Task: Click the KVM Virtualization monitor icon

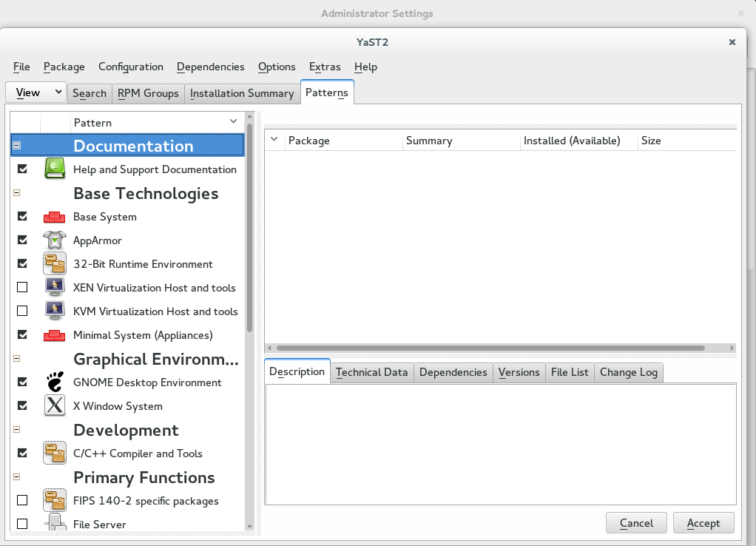Action: (54, 311)
